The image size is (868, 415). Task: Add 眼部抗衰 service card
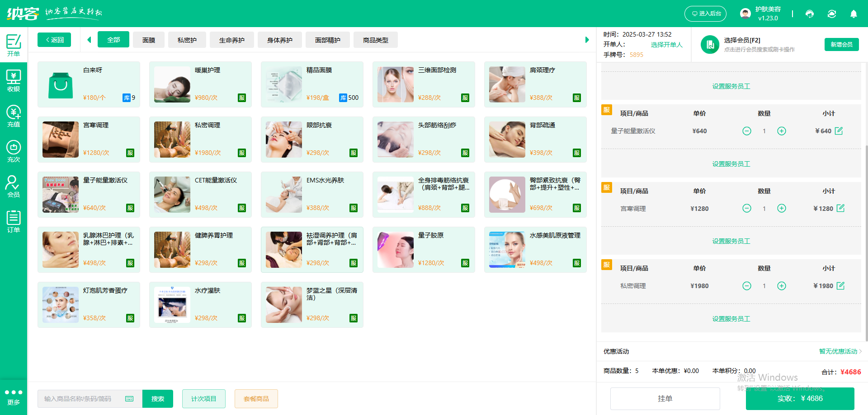(x=312, y=140)
